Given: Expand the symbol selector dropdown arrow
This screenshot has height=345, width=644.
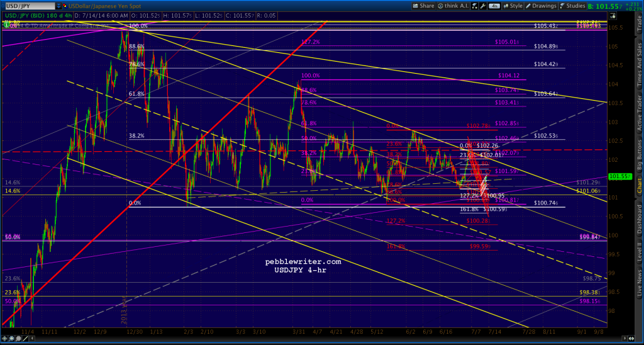Looking at the screenshot, I should point(58,6).
